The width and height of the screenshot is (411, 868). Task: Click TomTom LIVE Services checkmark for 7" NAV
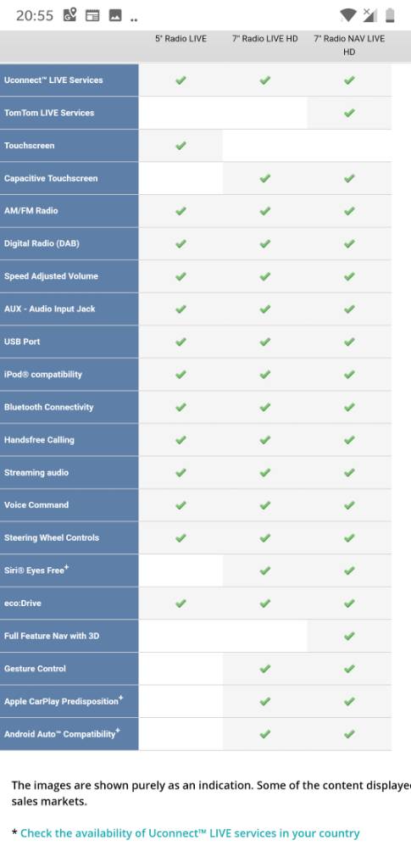coord(349,113)
